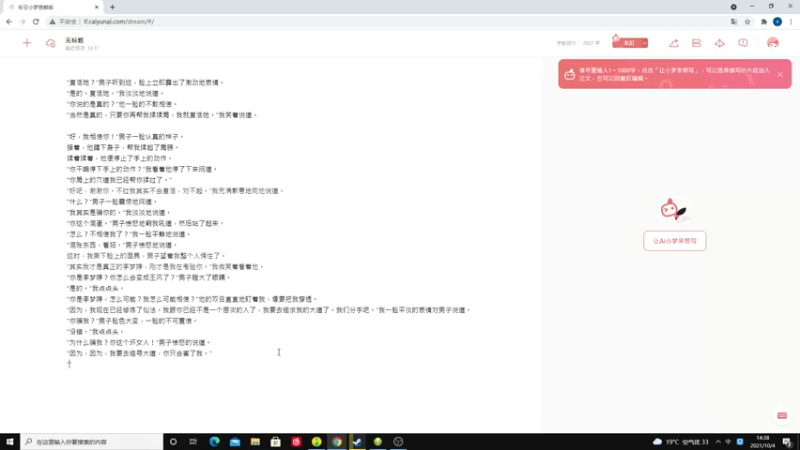Click the last line "因为，因为，我要去追寻大道"
The image size is (800, 450).
point(139,353)
